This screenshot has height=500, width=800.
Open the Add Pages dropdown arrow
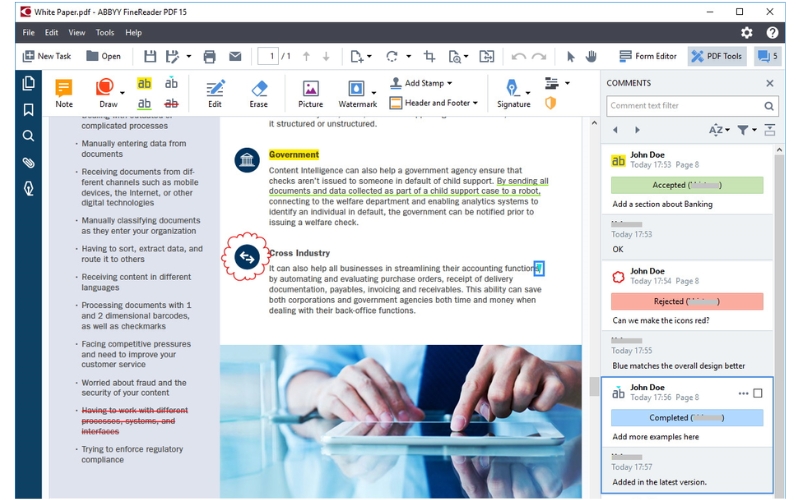pyautogui.click(x=369, y=56)
